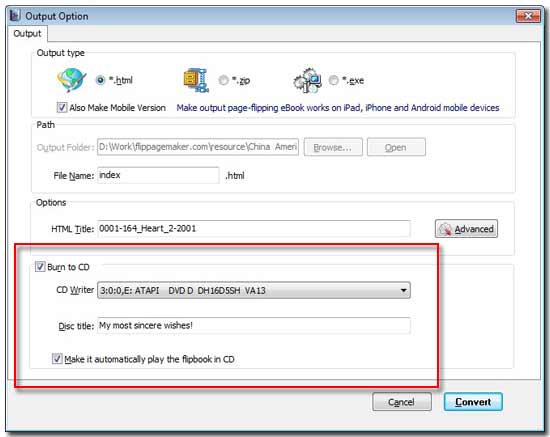Click the Convert button
550x437 pixels.
click(473, 402)
